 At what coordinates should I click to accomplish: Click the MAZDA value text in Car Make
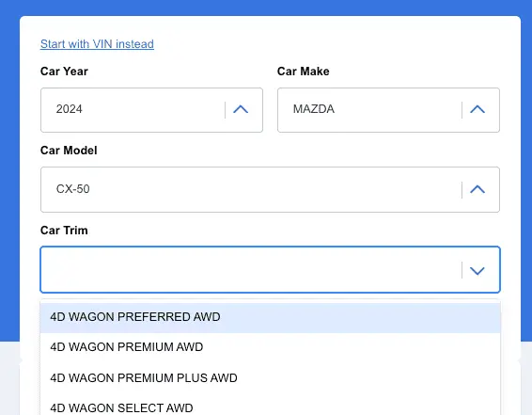[x=314, y=109]
